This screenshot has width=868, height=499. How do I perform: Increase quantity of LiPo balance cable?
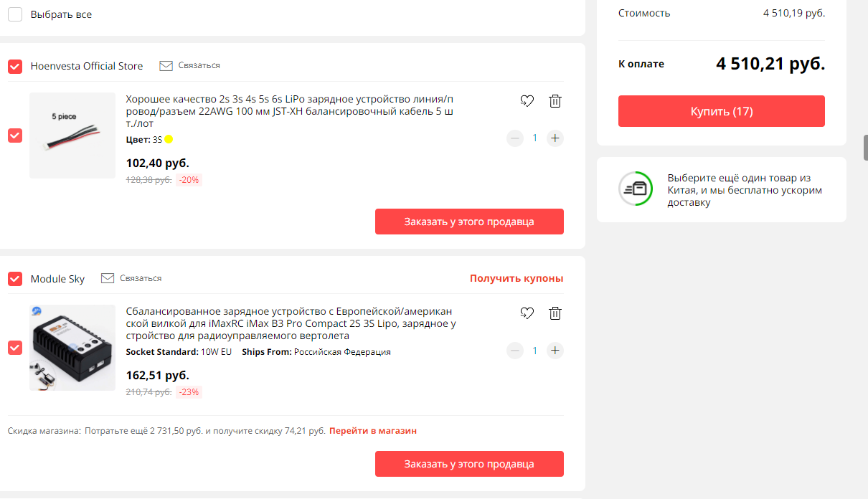(x=555, y=138)
